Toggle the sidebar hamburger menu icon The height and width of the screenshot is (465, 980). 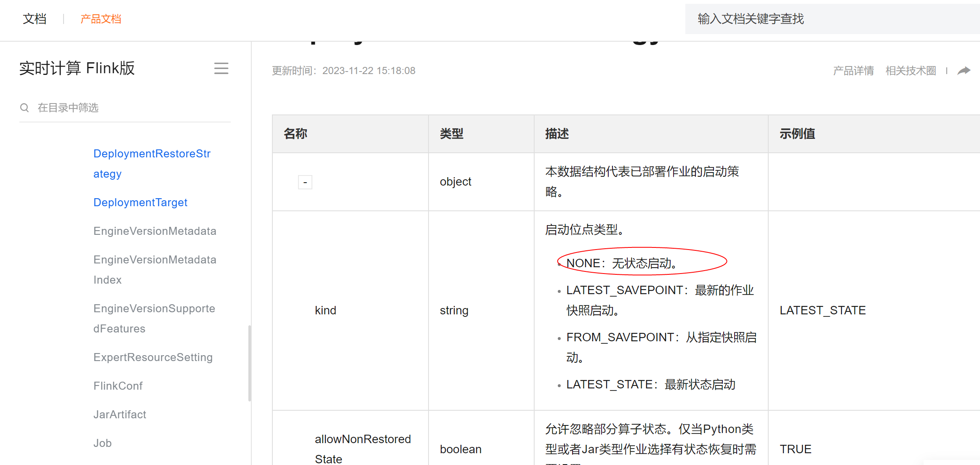click(x=221, y=68)
